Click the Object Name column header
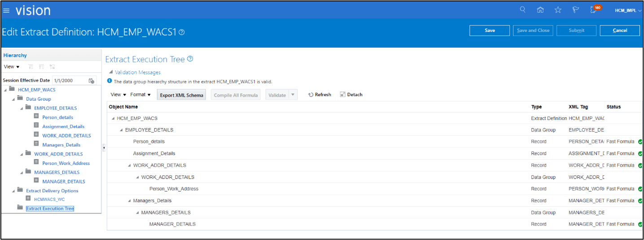Viewport: 644px width, 240px height. (123, 107)
